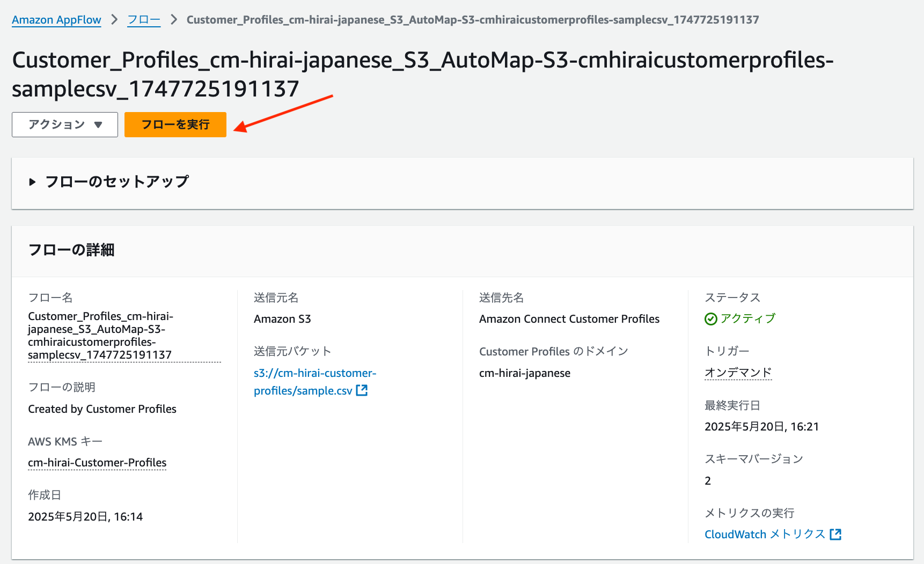Open the CloudWatch メトリクス link
The width and height of the screenshot is (924, 564).
coord(765,534)
